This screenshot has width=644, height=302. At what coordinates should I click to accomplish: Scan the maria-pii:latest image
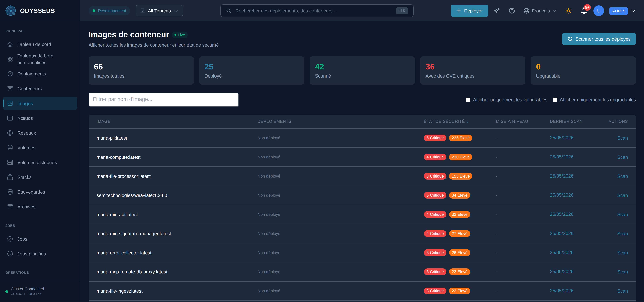point(622,138)
